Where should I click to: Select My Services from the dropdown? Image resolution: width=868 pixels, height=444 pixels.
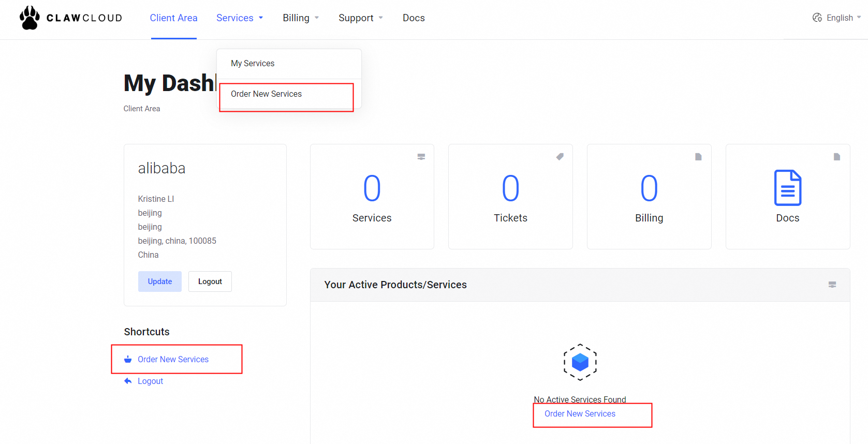pos(253,64)
